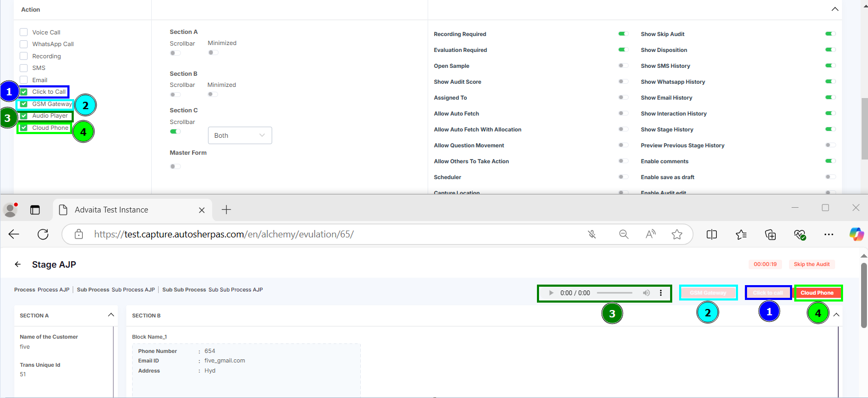Check the Voice Call checkbox
Viewport: 868px width, 398px height.
23,32
